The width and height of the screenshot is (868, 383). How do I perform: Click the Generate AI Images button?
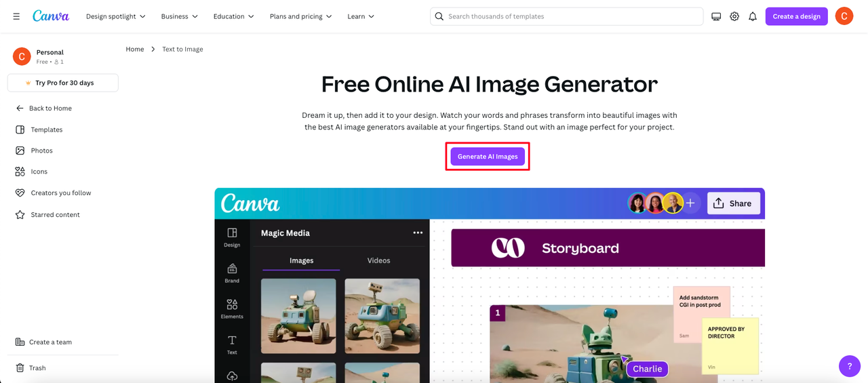coord(488,157)
